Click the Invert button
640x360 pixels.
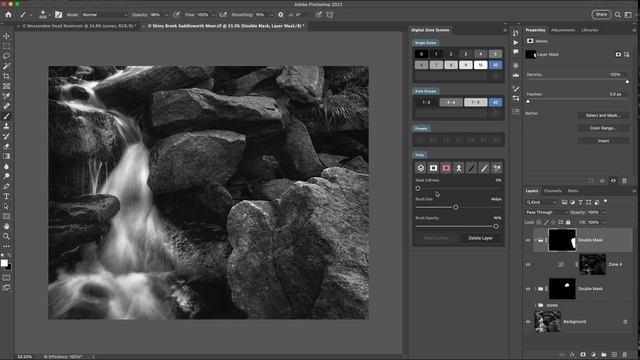(603, 141)
